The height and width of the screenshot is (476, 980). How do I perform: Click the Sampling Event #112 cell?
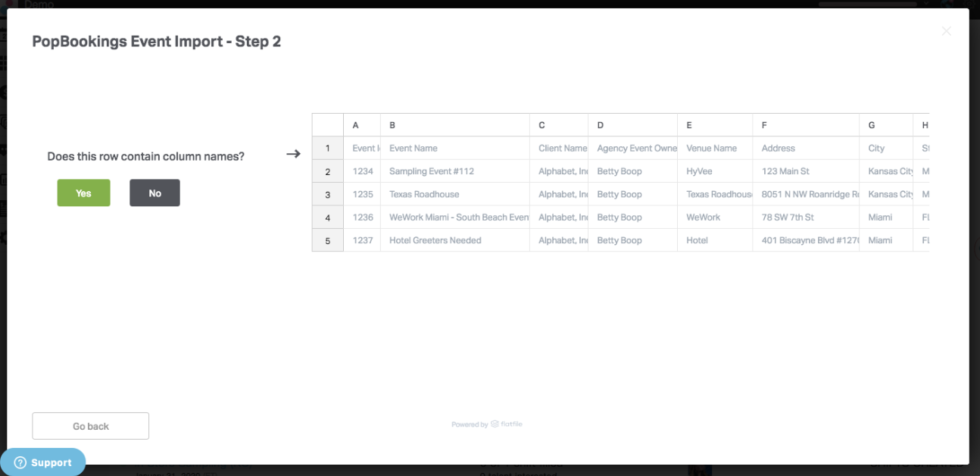click(454, 171)
